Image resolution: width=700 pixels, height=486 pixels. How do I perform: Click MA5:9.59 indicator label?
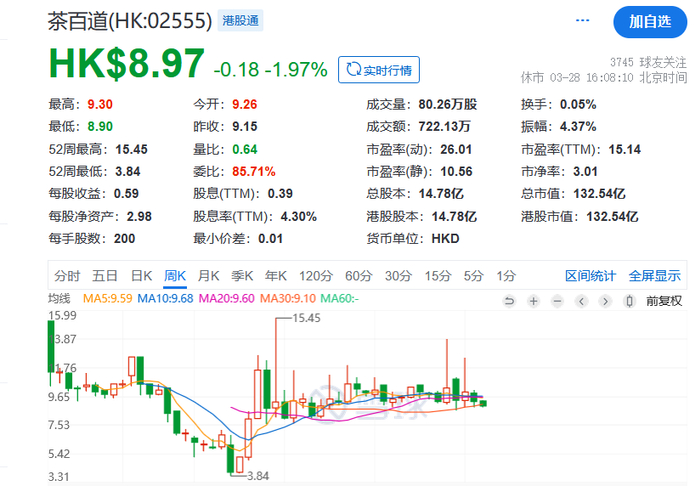pos(108,298)
